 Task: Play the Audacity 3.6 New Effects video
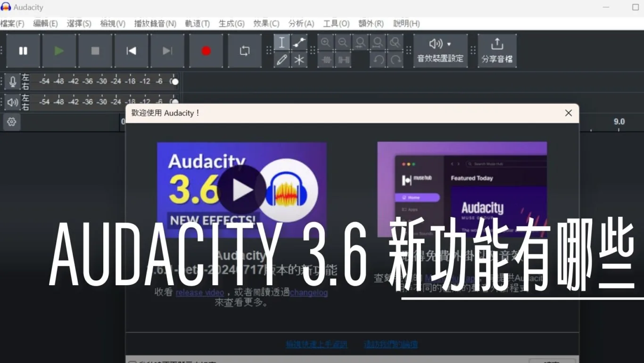(242, 190)
